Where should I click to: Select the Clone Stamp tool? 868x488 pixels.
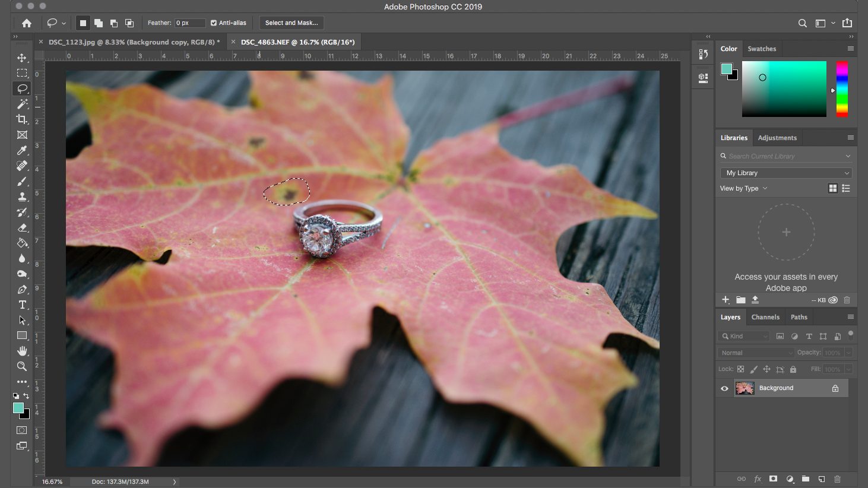tap(22, 197)
